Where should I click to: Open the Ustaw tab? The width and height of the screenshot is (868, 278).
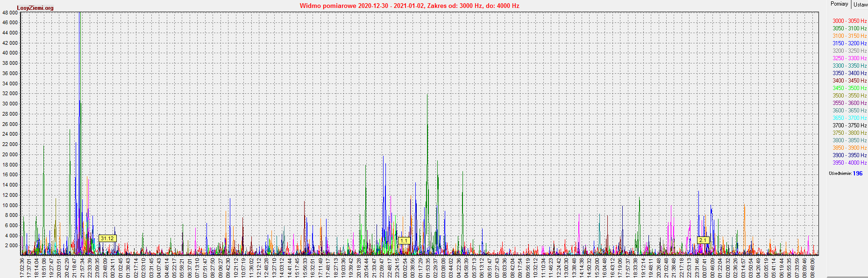click(x=860, y=4)
